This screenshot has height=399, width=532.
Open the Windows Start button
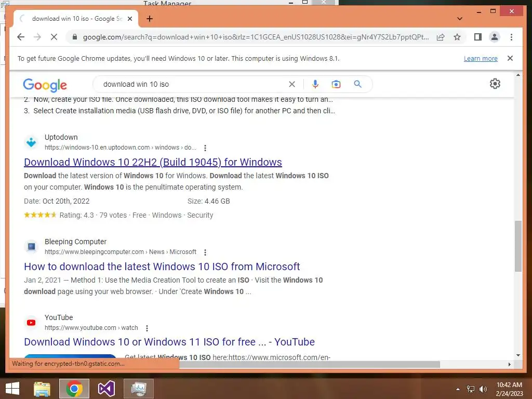click(12, 389)
